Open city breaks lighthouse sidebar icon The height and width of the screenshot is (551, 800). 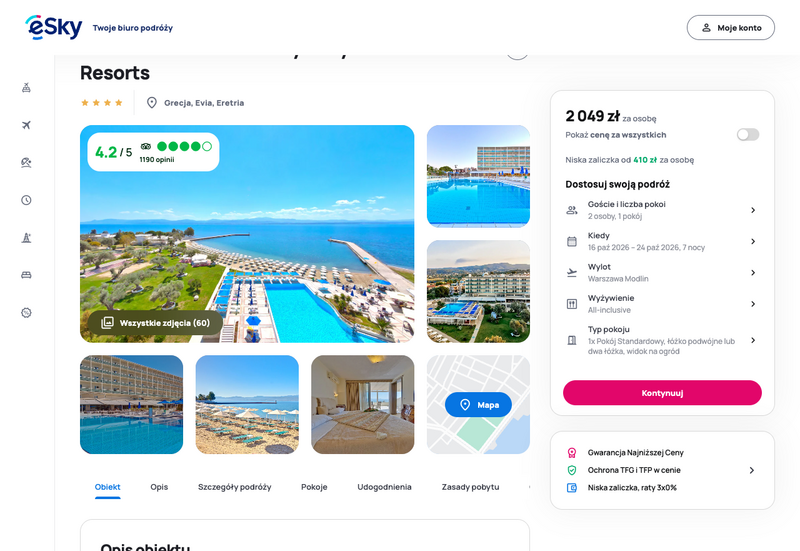tap(26, 238)
